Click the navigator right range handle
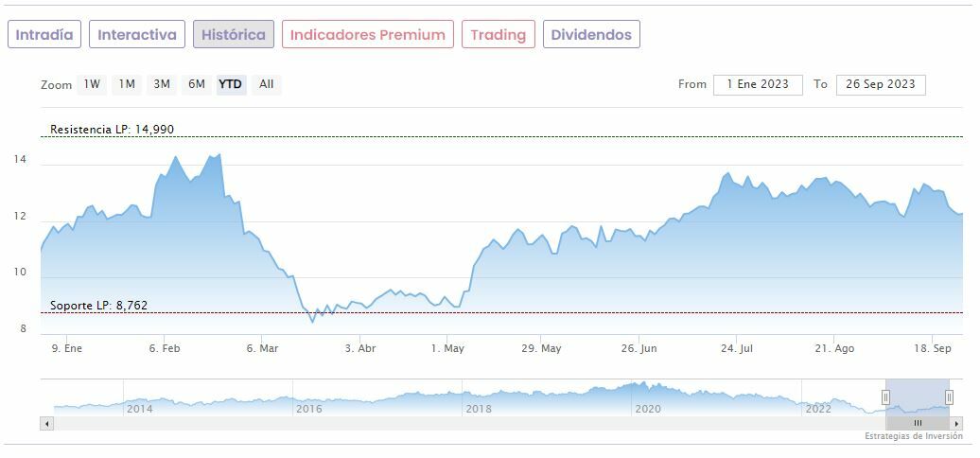980x458 pixels. tap(949, 397)
